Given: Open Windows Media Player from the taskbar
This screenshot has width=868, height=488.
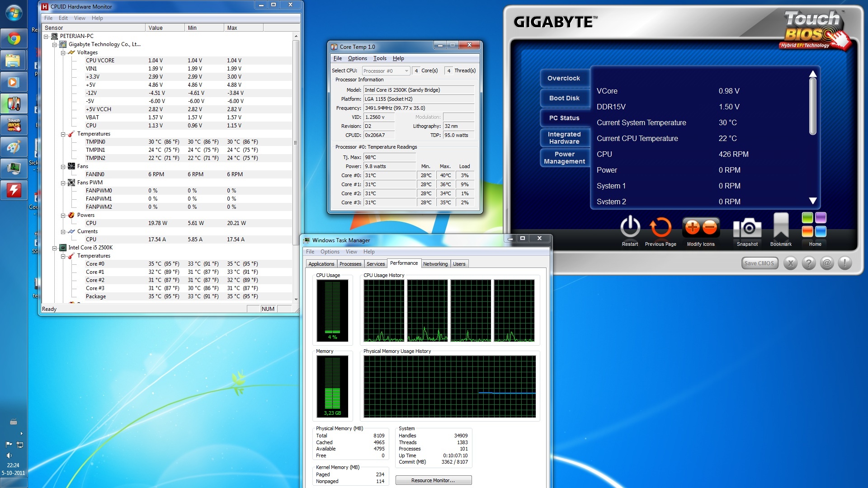Looking at the screenshot, I should [14, 83].
